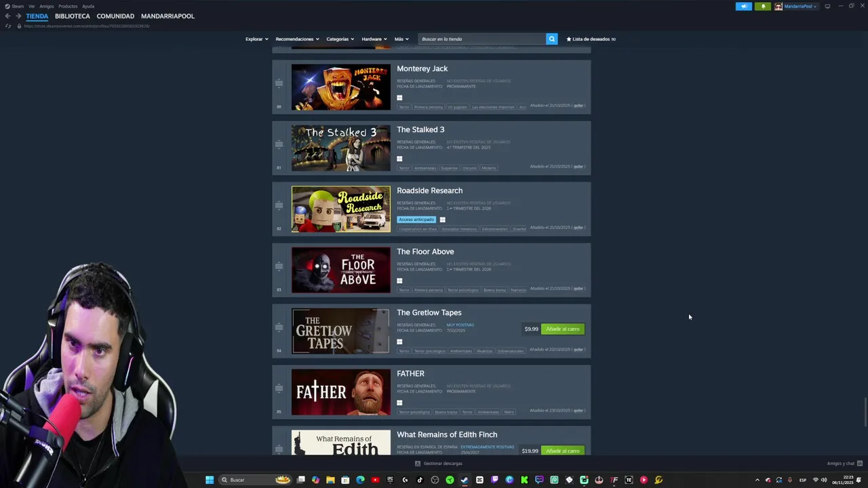Click in the store search field
Viewport: 868px width, 488px height.
482,39
